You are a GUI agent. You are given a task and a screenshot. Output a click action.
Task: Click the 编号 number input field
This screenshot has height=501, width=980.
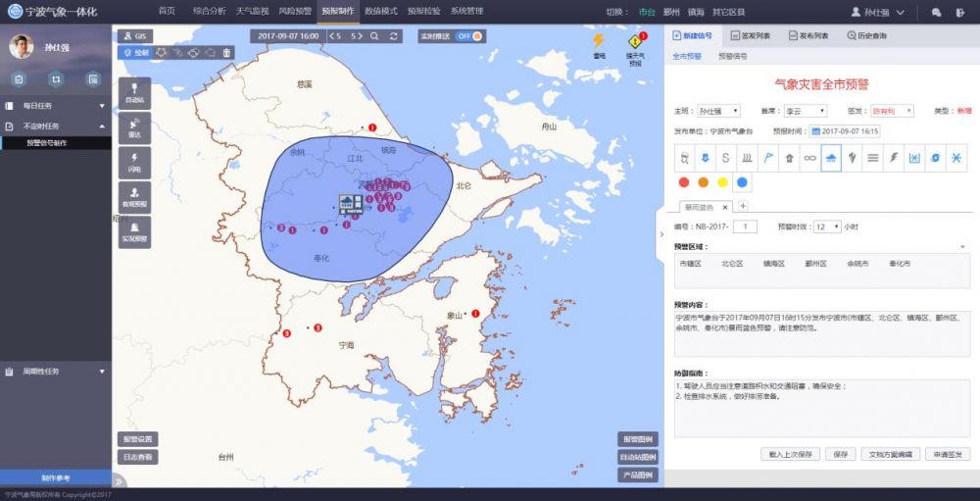[745, 226]
